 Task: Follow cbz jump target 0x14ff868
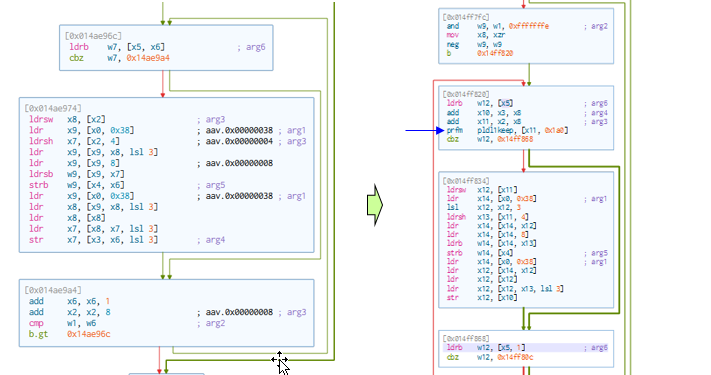coord(516,139)
